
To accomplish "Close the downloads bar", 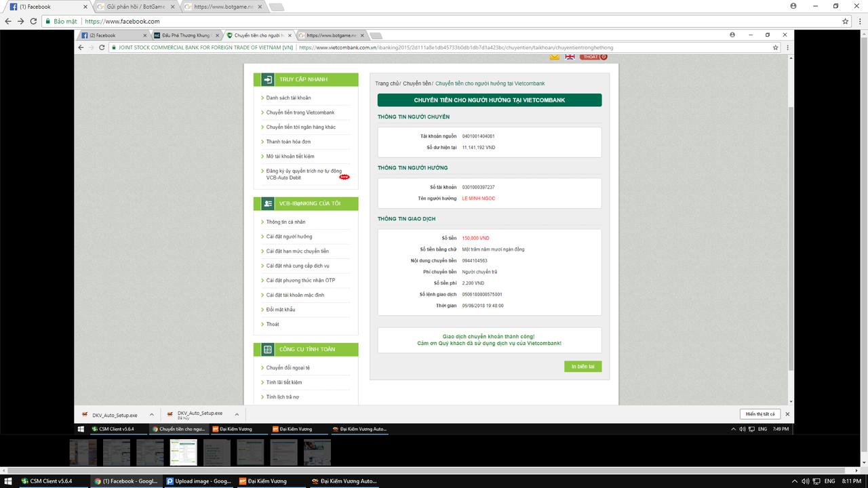I will point(787,414).
